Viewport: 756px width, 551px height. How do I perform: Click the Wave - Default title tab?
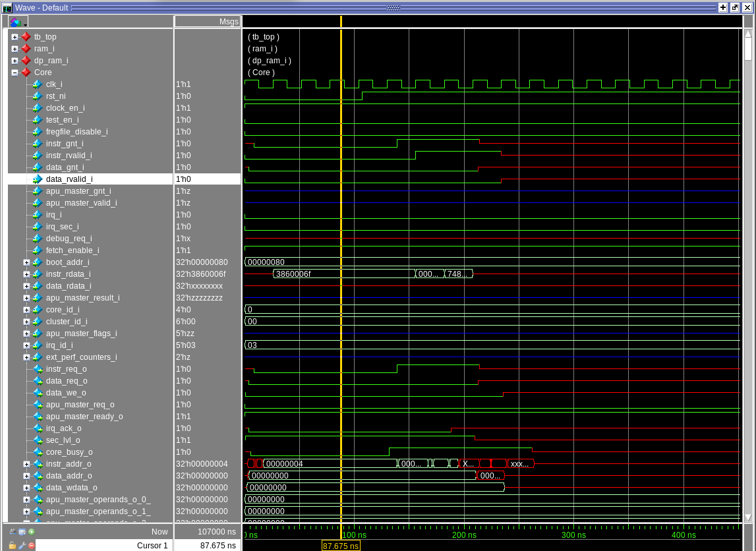(43, 8)
